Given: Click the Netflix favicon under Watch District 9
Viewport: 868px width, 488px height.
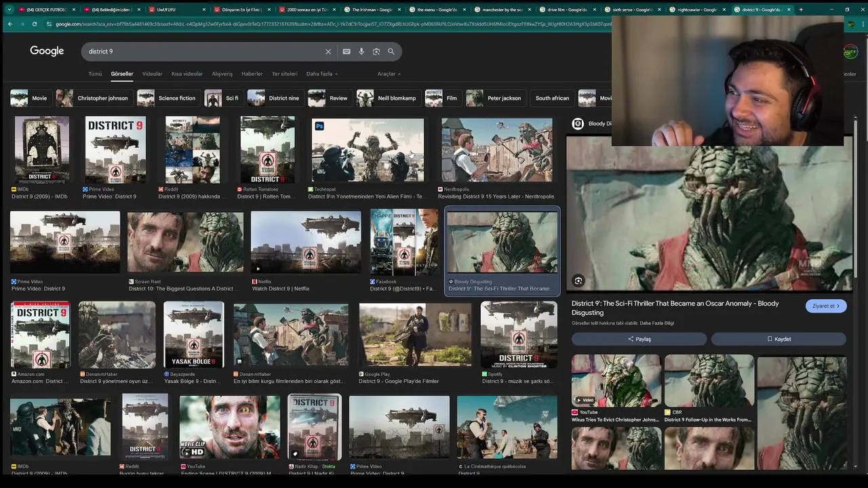Looking at the screenshot, I should [x=255, y=281].
